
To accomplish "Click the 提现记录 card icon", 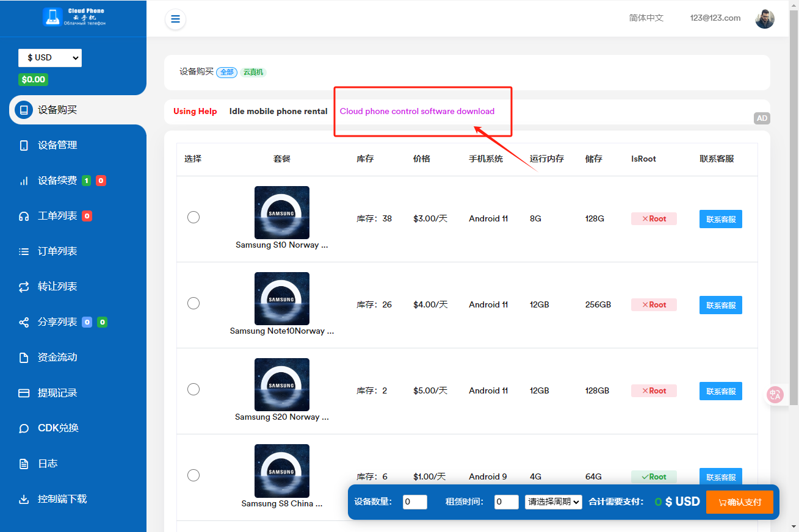I will tap(24, 393).
